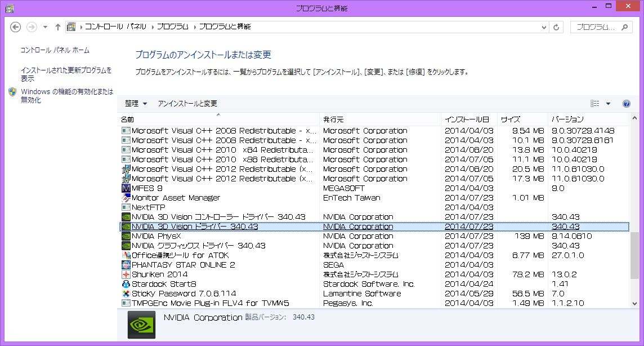The width and height of the screenshot is (644, 346).
Task: Click SEGA publisher cell
Action: pyautogui.click(x=333, y=265)
